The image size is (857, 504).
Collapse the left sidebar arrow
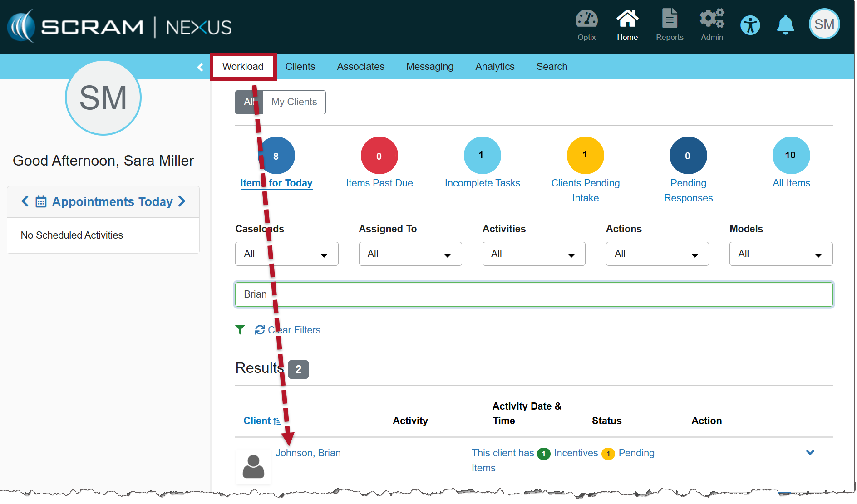click(x=200, y=67)
